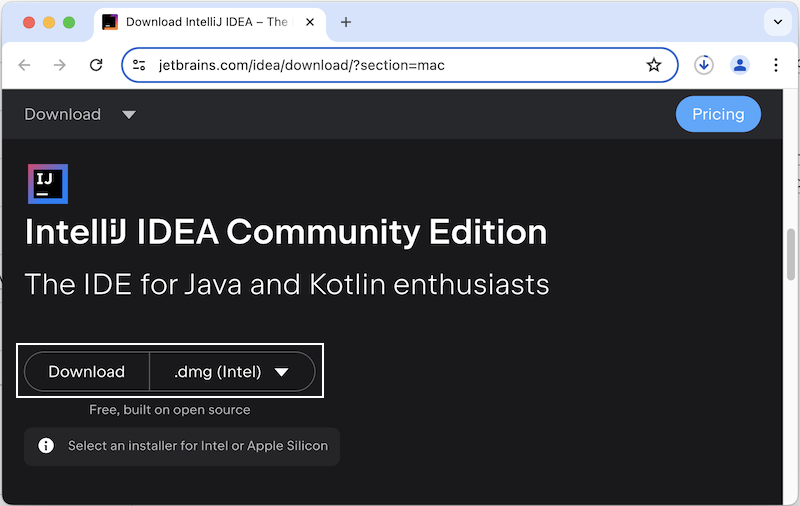Click 'Free, built on open source' text
The image size is (800, 506).
(170, 410)
